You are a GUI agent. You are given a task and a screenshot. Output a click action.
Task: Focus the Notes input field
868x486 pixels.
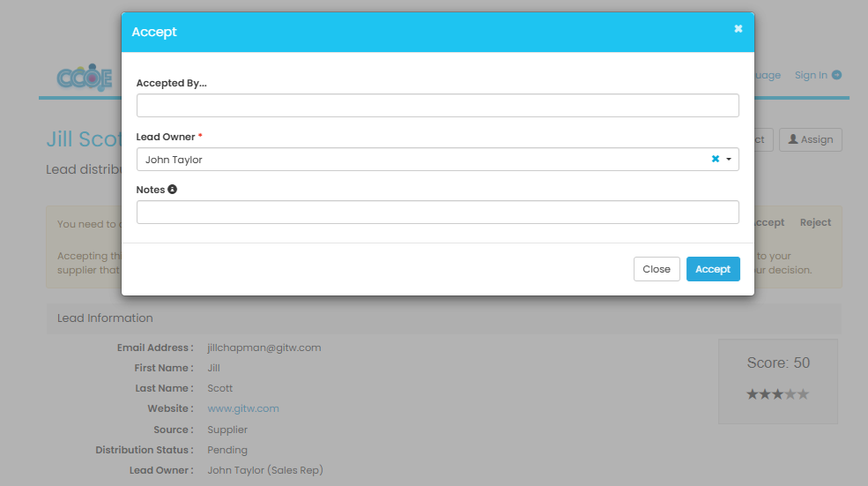[437, 213]
